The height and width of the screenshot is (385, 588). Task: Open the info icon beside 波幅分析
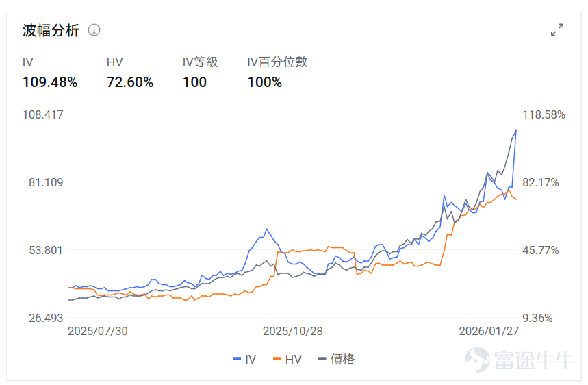(94, 29)
